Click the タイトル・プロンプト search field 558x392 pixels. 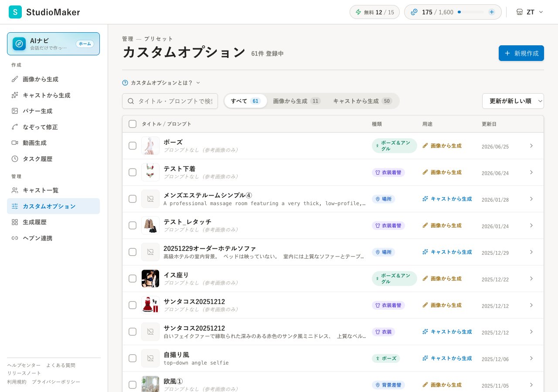click(170, 101)
